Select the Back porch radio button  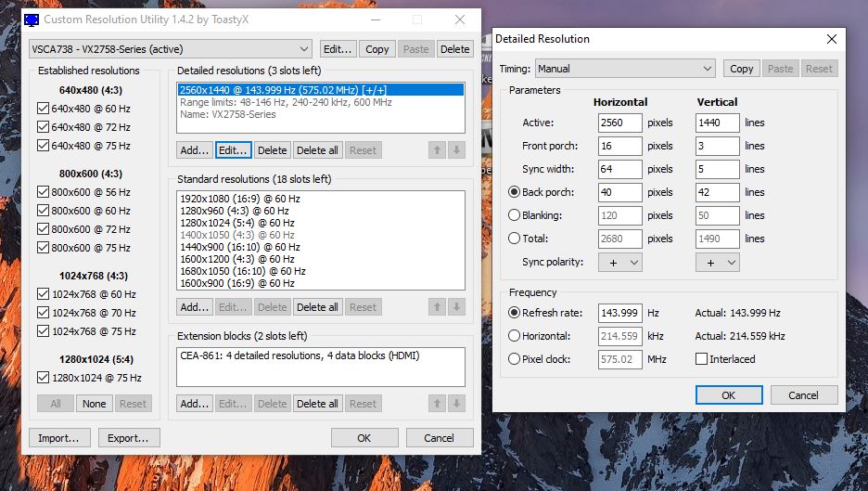click(514, 192)
